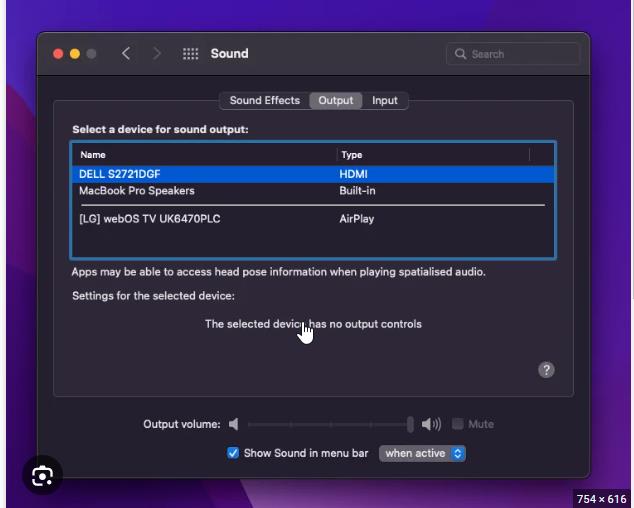Open the 'when active' dropdown
The image size is (634, 508).
422,453
